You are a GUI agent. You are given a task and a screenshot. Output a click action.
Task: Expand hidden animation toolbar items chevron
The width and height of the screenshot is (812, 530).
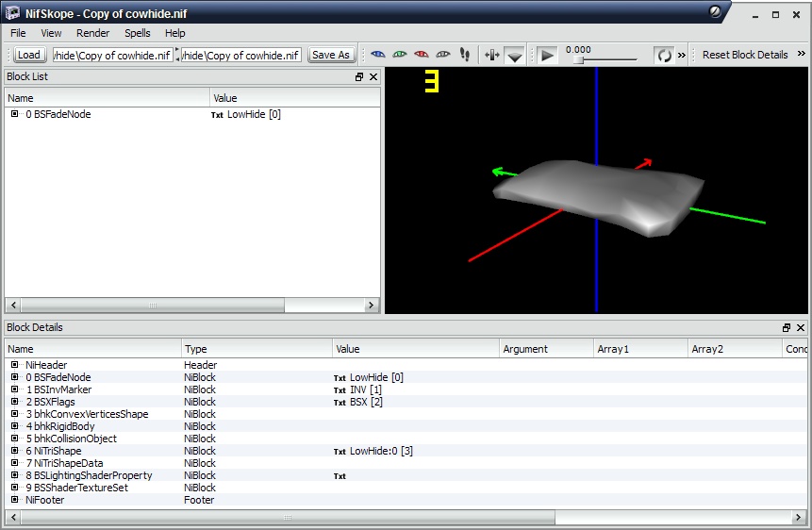coord(682,55)
